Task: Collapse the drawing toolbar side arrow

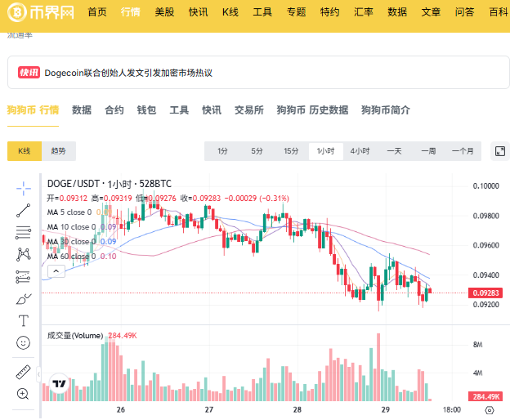Action: click(38, 374)
